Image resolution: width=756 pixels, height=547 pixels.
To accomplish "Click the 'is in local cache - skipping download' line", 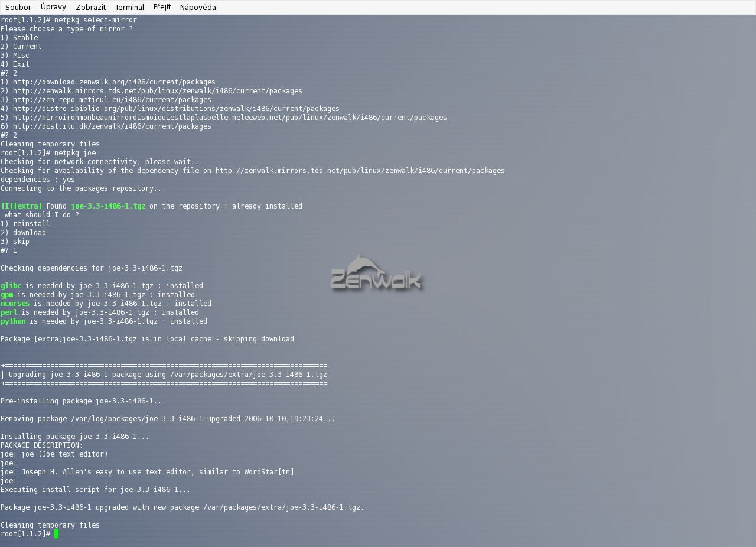I will click(x=147, y=339).
